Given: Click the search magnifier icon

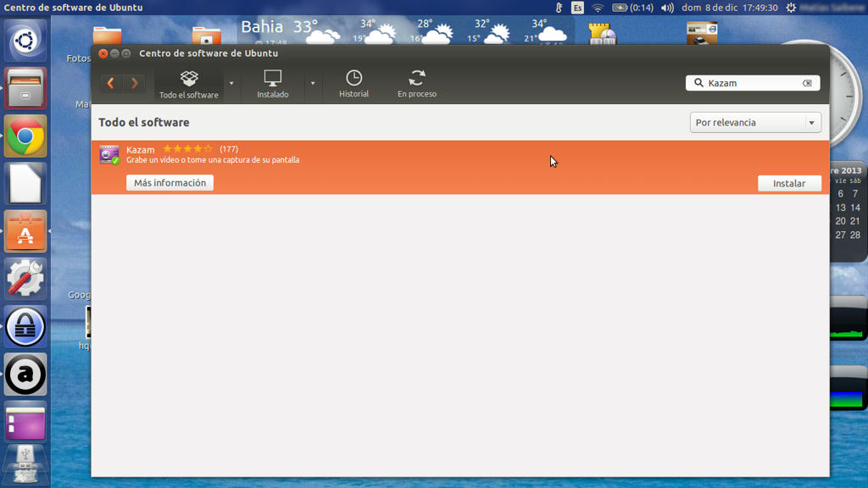Looking at the screenshot, I should (x=698, y=83).
